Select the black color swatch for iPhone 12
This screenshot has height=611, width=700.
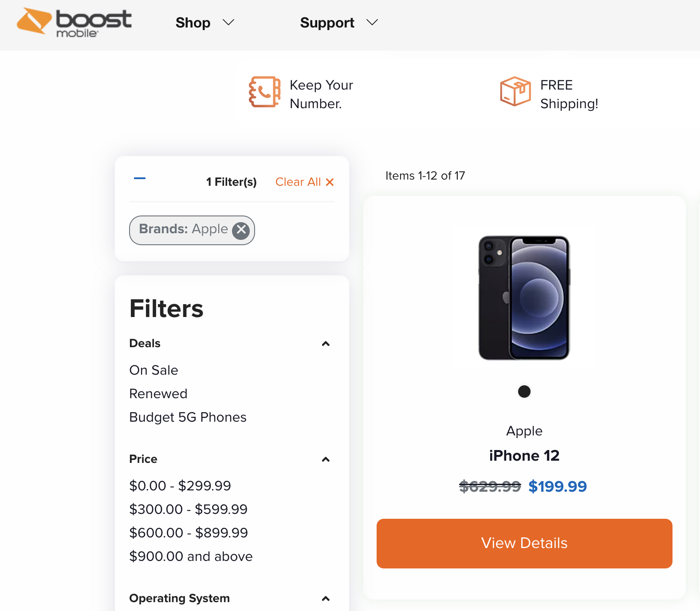[x=524, y=392]
